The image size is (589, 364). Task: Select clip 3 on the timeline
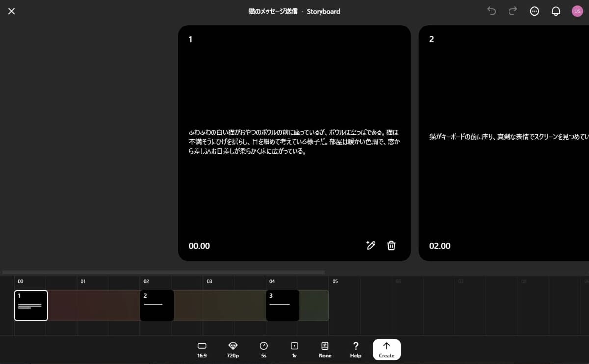pos(282,305)
